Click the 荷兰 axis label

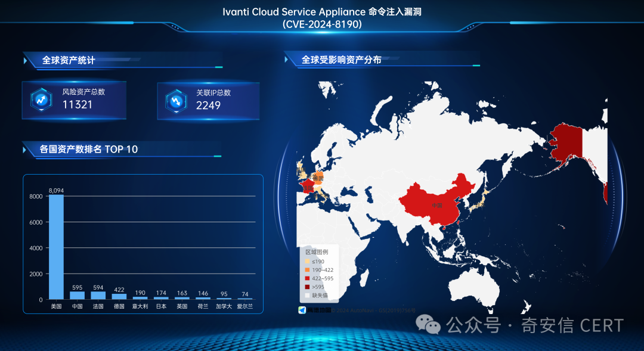(203, 306)
